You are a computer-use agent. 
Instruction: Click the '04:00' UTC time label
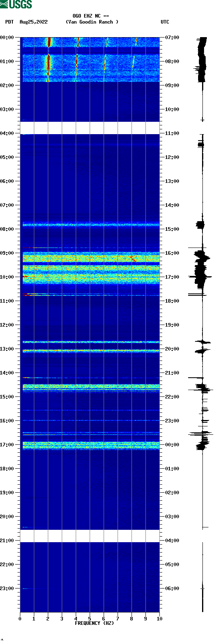tap(172, 541)
